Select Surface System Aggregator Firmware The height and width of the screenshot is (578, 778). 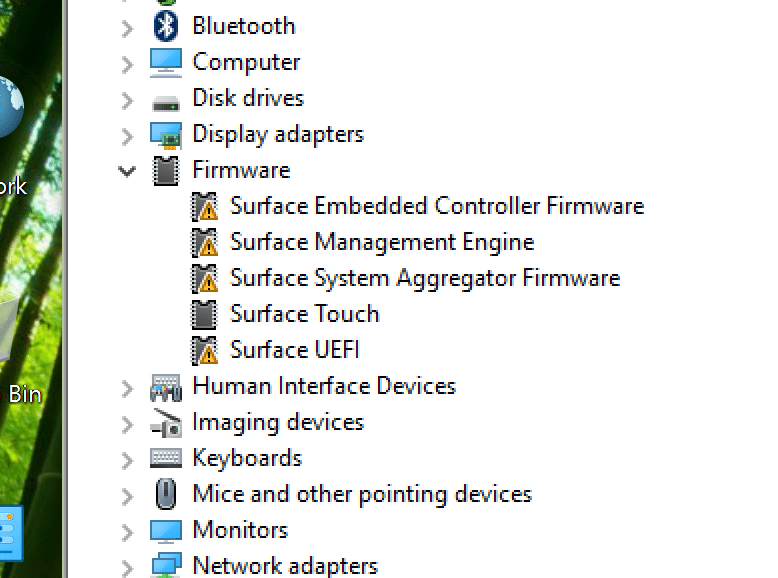click(425, 278)
